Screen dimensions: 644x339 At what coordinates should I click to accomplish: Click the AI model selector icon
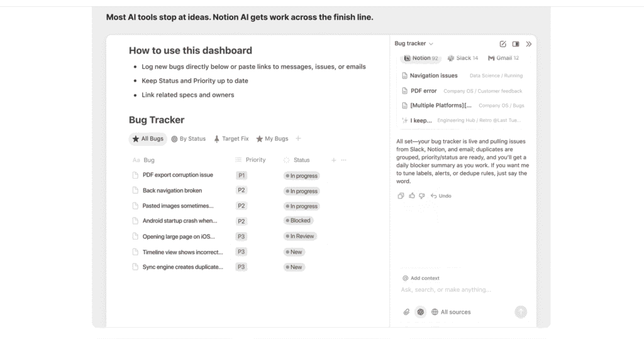click(421, 312)
